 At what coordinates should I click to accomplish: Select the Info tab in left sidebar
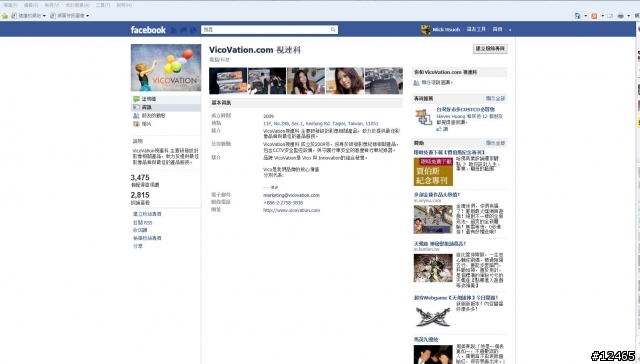coord(166,107)
